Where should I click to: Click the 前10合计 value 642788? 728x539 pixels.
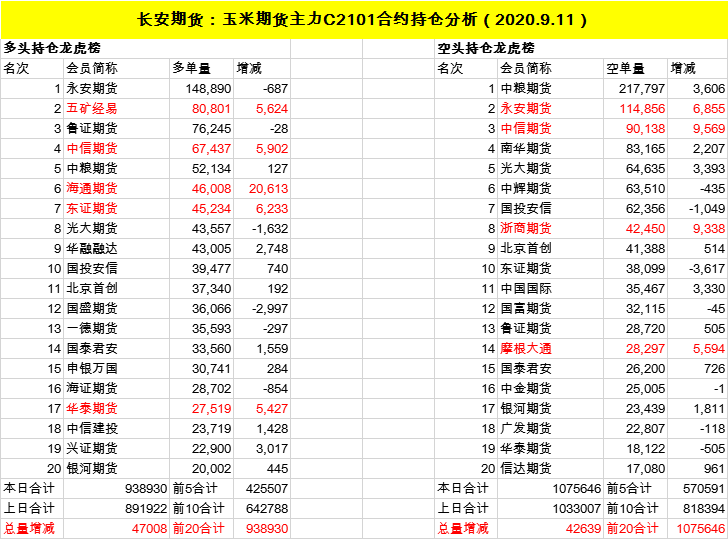(x=262, y=508)
